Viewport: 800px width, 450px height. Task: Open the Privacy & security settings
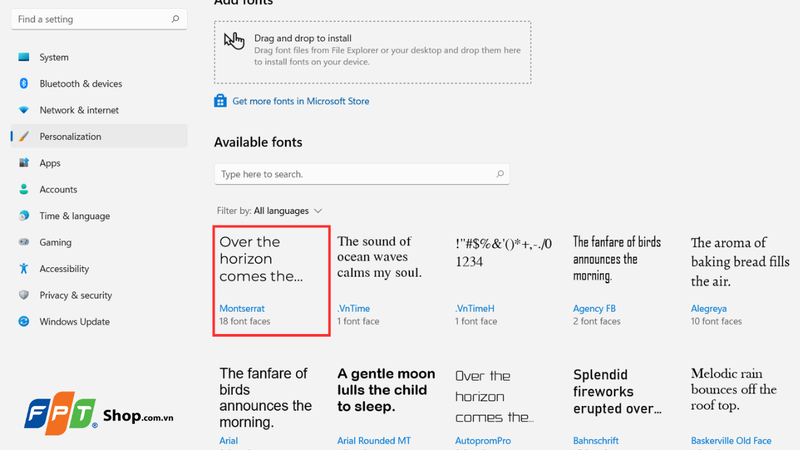(x=75, y=295)
